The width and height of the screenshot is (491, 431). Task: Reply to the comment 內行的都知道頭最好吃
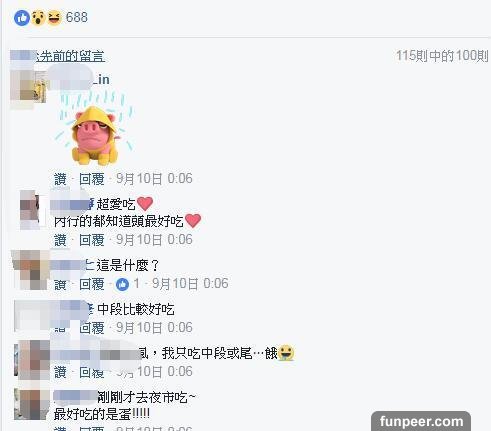pos(92,240)
